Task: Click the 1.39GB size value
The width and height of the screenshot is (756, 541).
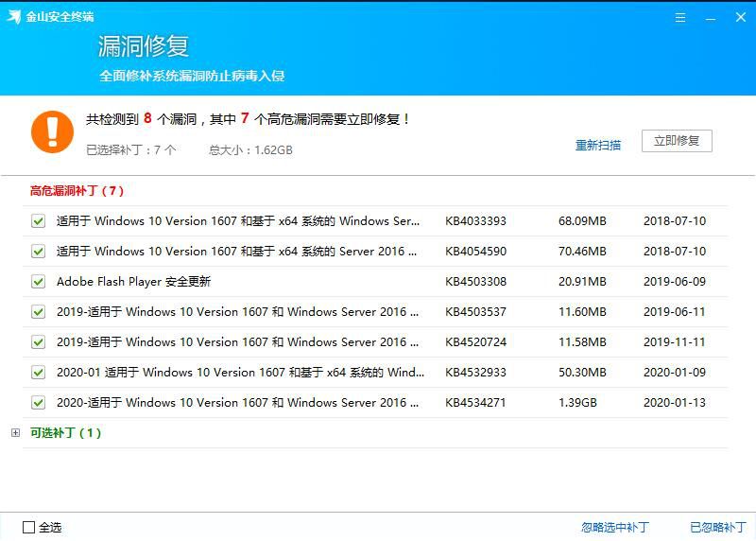Action: coord(577,403)
